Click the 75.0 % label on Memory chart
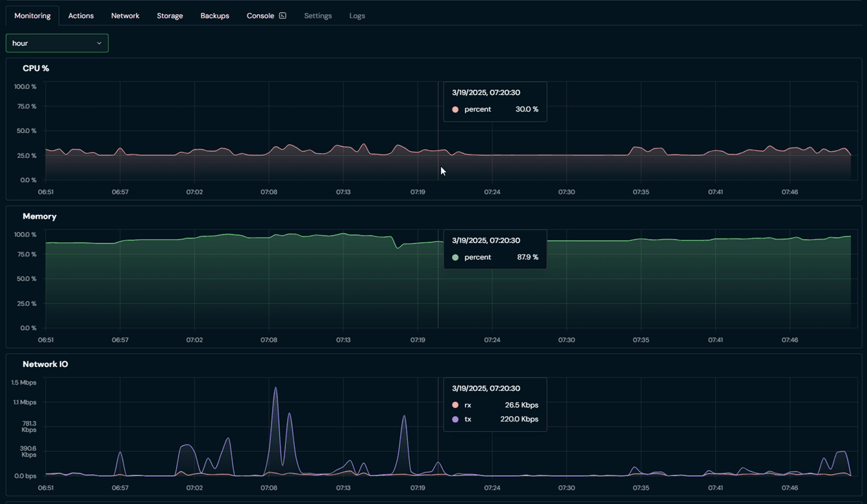The height and width of the screenshot is (504, 867). coord(27,255)
